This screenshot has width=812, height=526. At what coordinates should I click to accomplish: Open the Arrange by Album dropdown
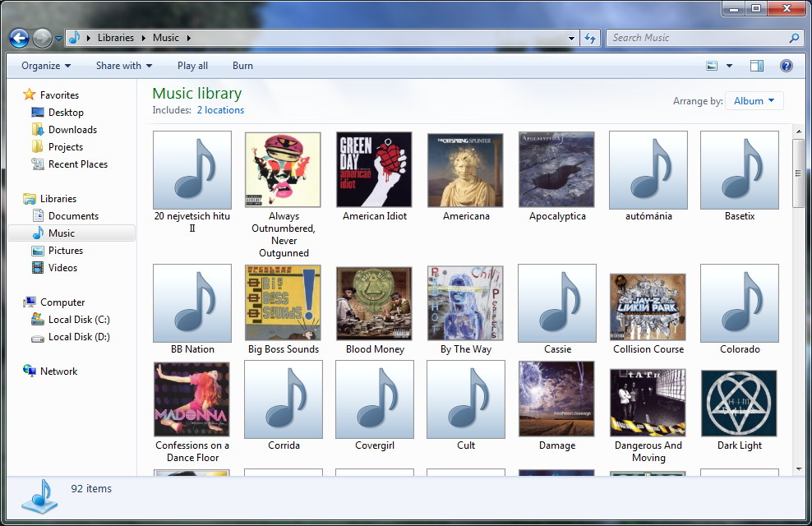[x=754, y=101]
